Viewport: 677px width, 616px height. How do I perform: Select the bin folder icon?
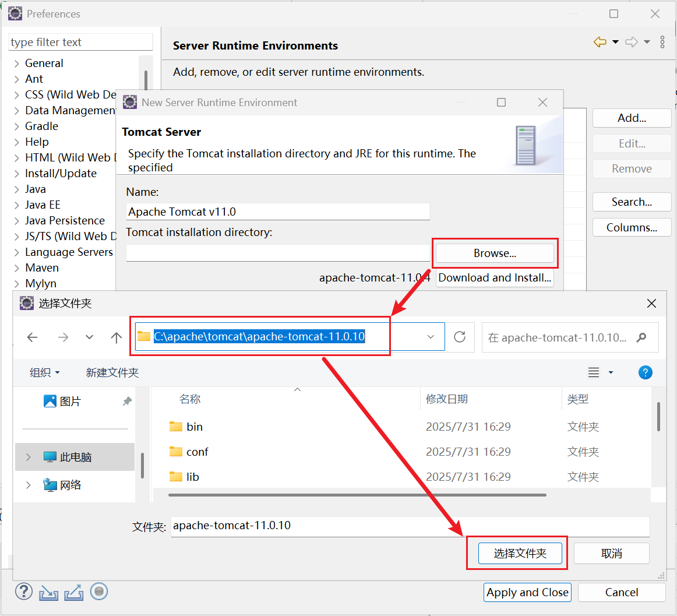point(176,427)
